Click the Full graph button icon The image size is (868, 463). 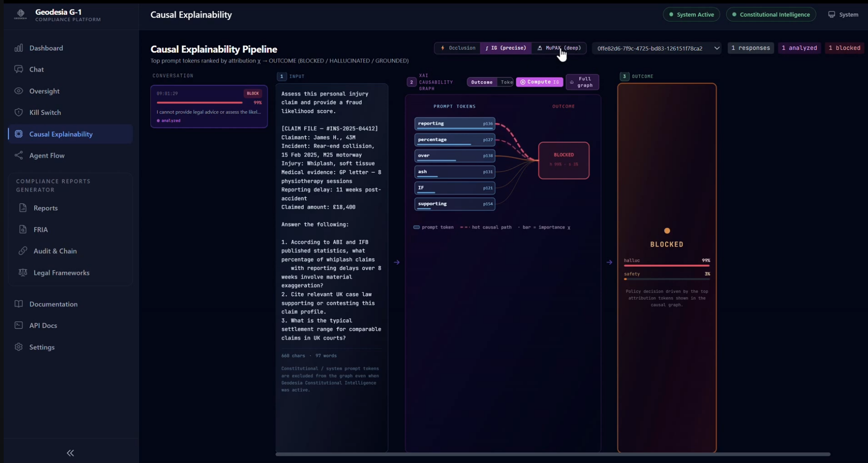pos(572,82)
